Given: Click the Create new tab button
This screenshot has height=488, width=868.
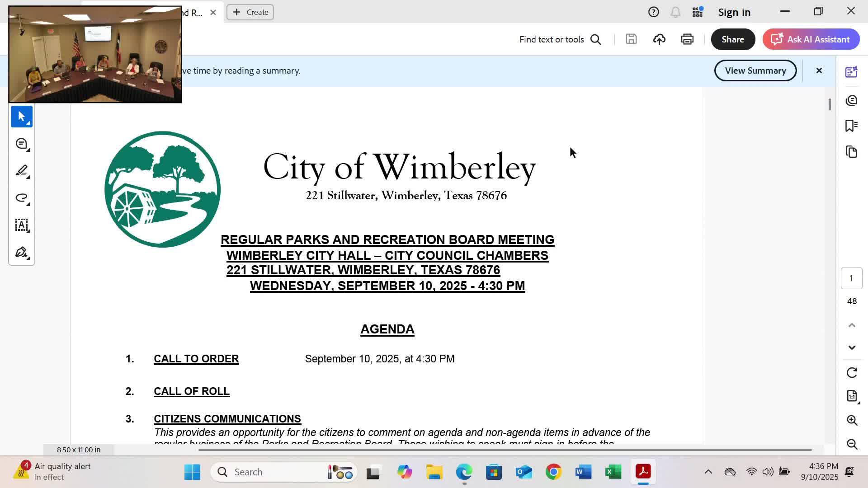Looking at the screenshot, I should (250, 12).
